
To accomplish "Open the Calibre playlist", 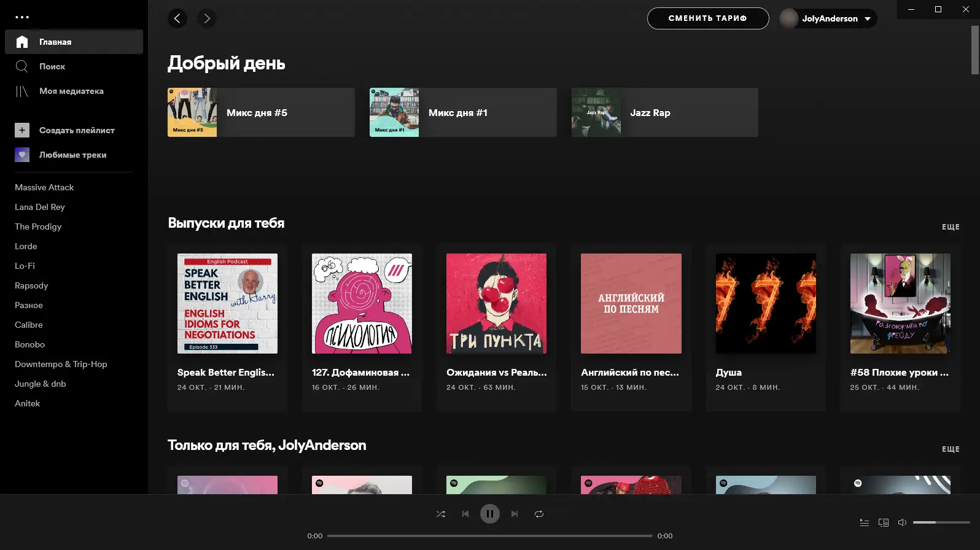I will (29, 325).
